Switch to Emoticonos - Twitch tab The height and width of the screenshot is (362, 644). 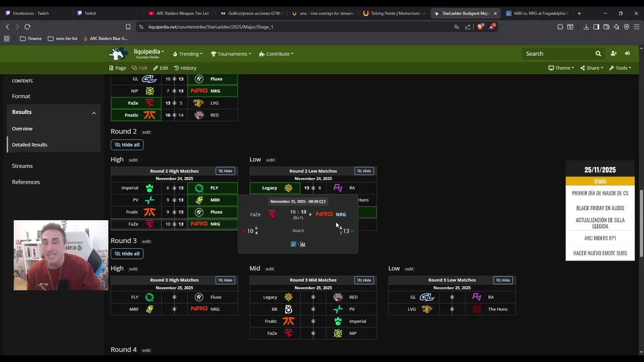pyautogui.click(x=31, y=13)
